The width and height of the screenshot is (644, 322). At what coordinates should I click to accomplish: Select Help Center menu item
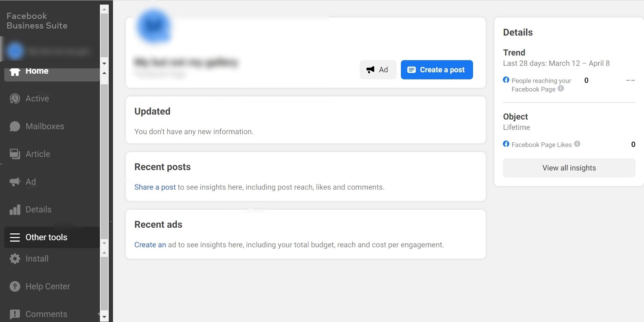(x=47, y=287)
